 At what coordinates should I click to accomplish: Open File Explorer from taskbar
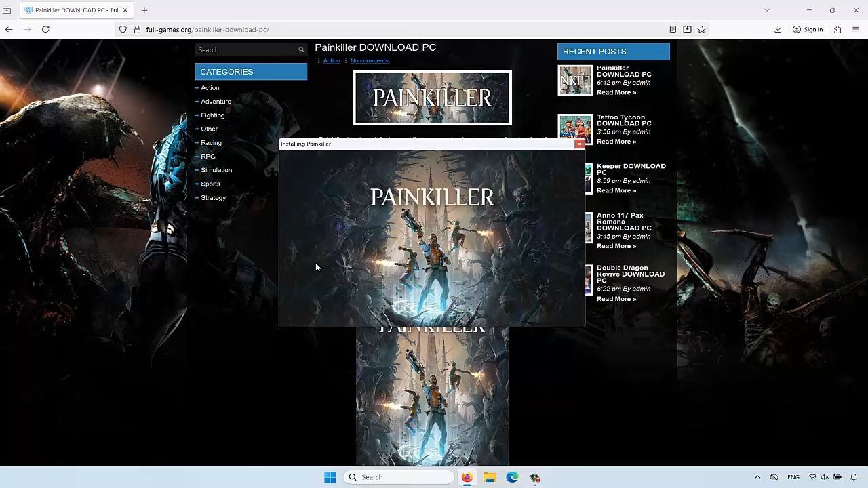[490, 477]
